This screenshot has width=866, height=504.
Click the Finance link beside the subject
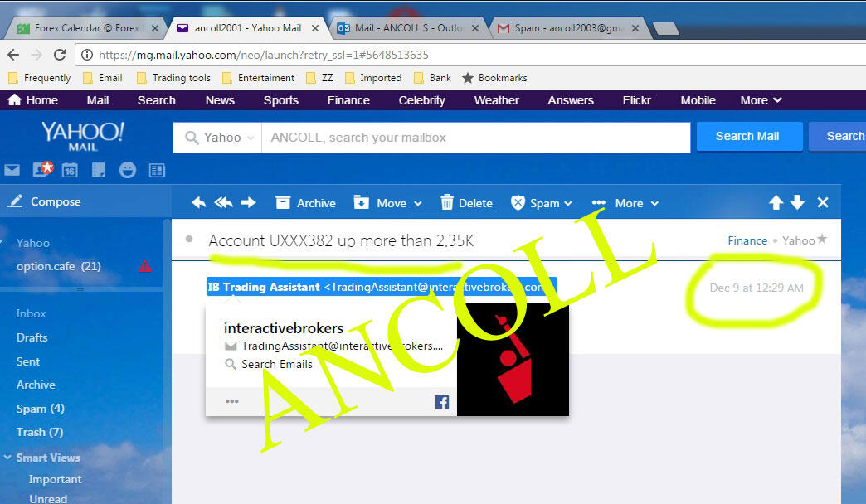pos(747,240)
